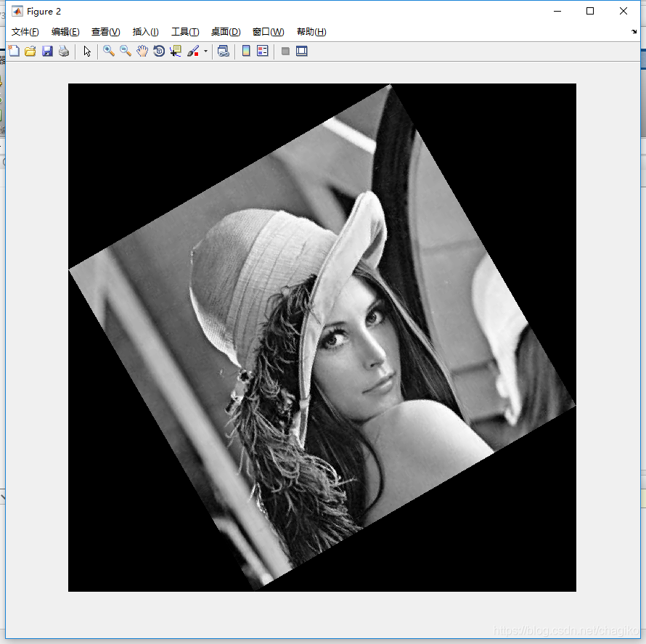Print the figure using the printer icon
Screen dimensions: 646x644
[64, 51]
